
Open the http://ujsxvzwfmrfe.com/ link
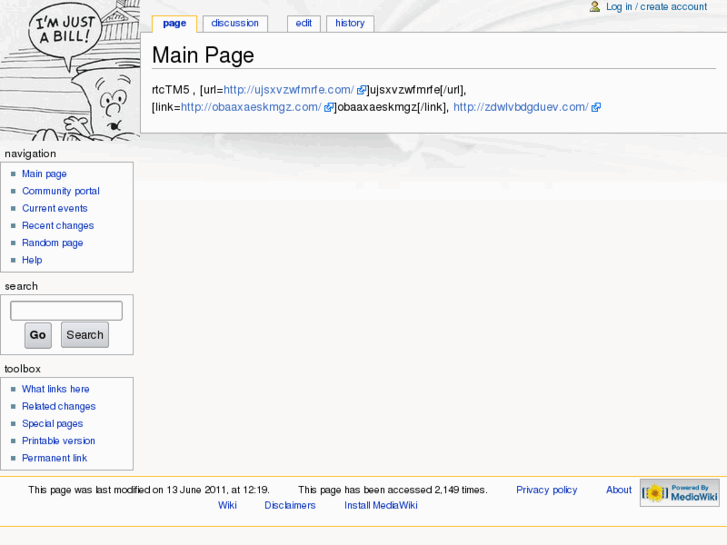tap(288, 90)
